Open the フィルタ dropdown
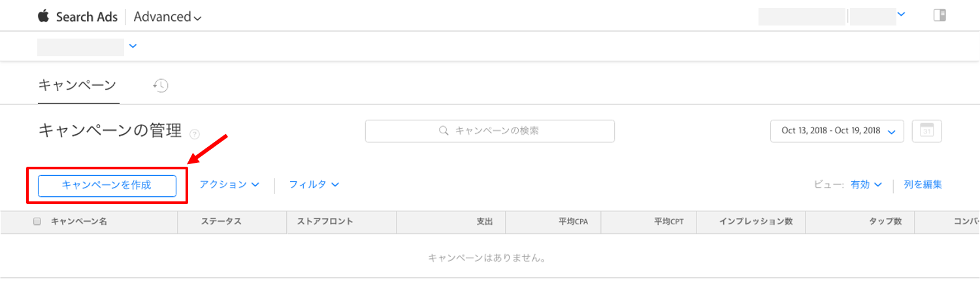This screenshot has height=289, width=980. tap(314, 185)
